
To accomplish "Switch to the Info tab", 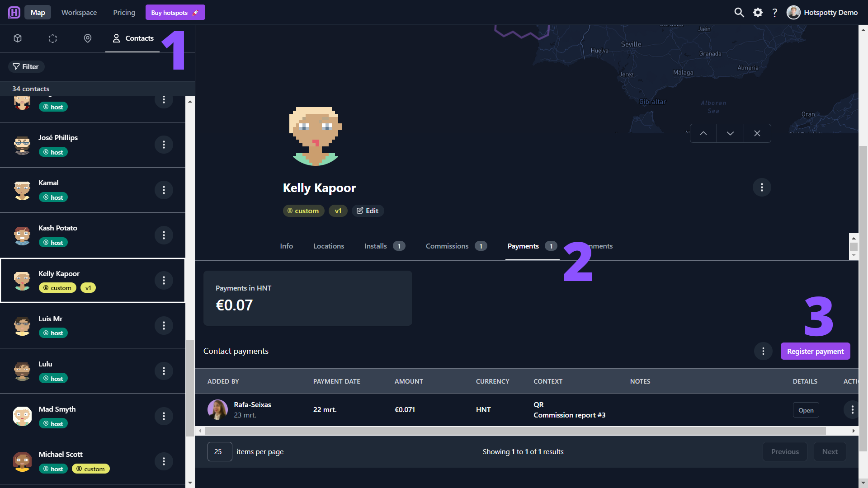I will [x=286, y=246].
